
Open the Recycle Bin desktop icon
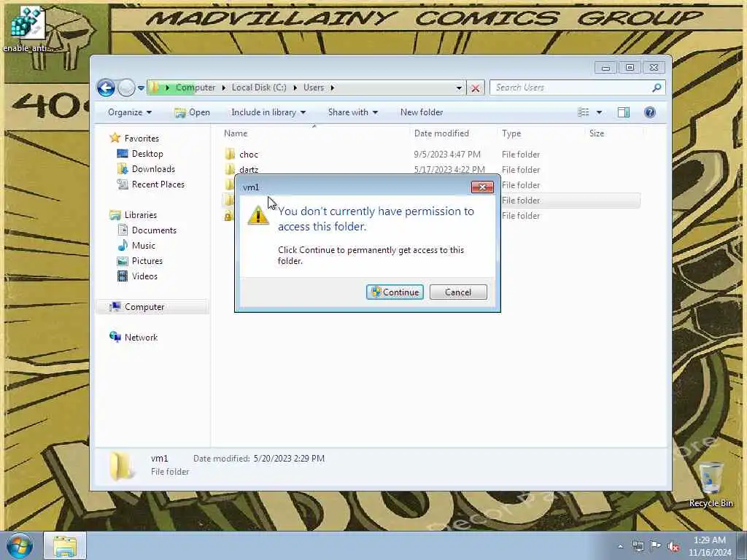[711, 484]
